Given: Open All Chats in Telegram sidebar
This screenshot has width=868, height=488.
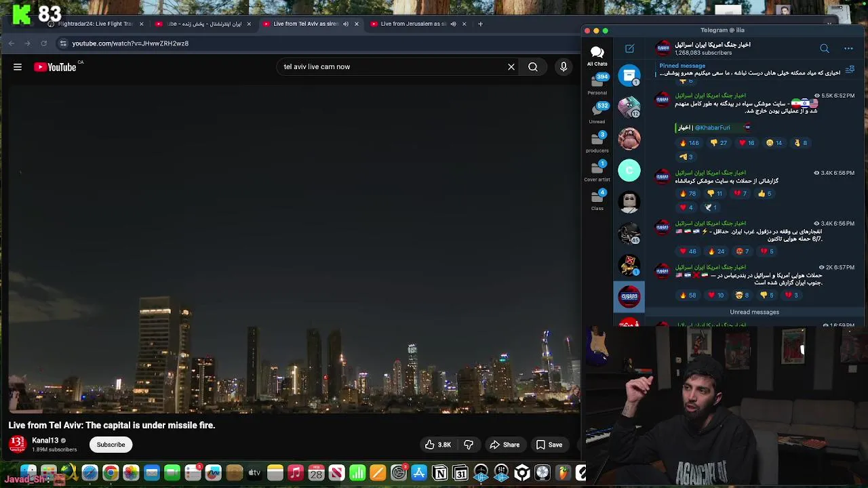Looking at the screenshot, I should coord(597,56).
